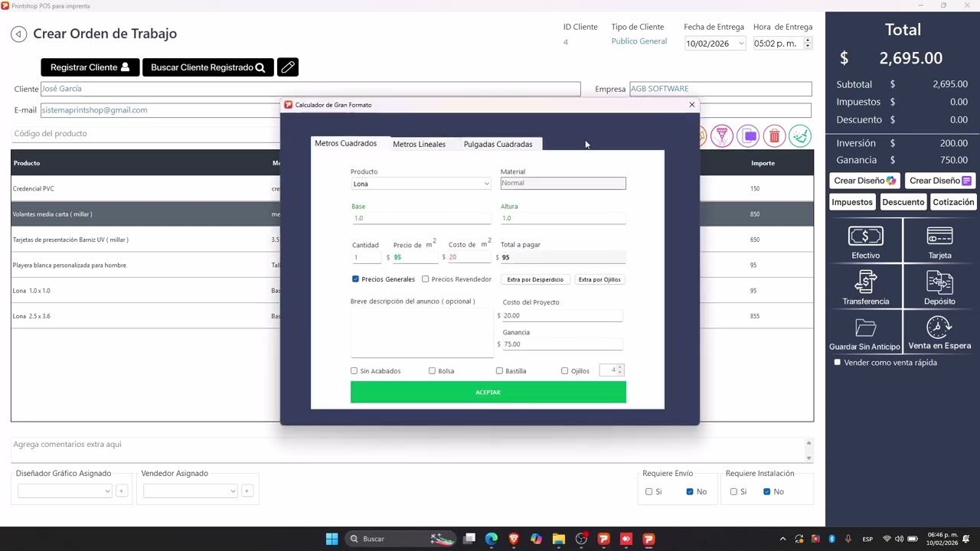The height and width of the screenshot is (551, 980).
Task: Show hidden system tray icons
Action: [782, 539]
